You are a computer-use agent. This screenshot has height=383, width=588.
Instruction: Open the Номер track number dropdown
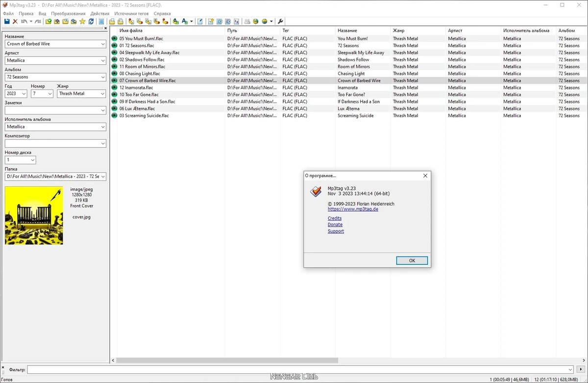[x=49, y=93]
